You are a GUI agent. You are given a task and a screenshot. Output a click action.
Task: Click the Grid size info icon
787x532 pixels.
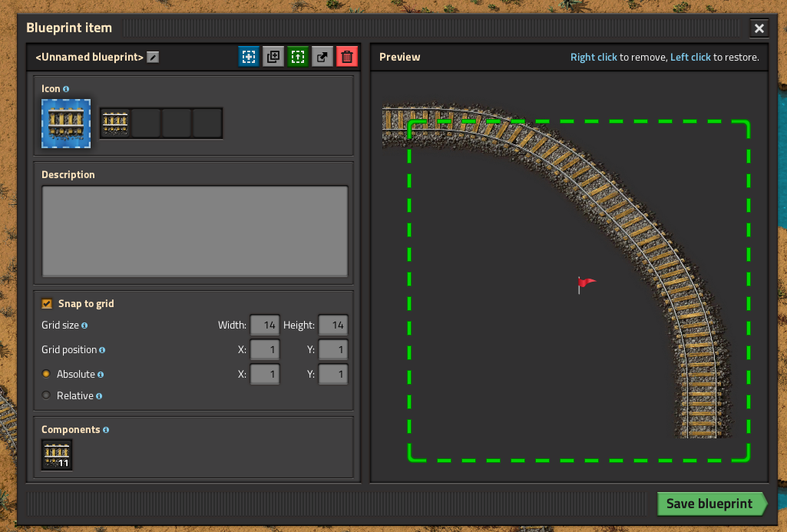click(84, 325)
